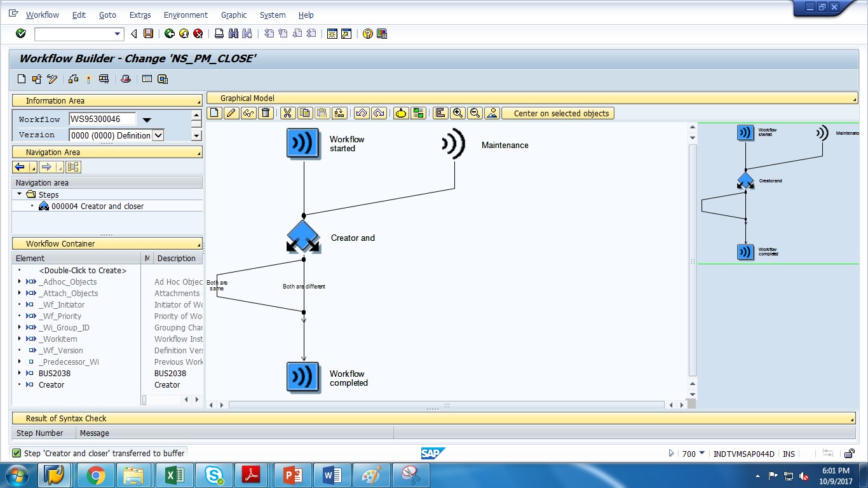The width and height of the screenshot is (868, 488).
Task: Select the Zoom In tool in the Graphical Model toolbar
Action: tap(458, 112)
